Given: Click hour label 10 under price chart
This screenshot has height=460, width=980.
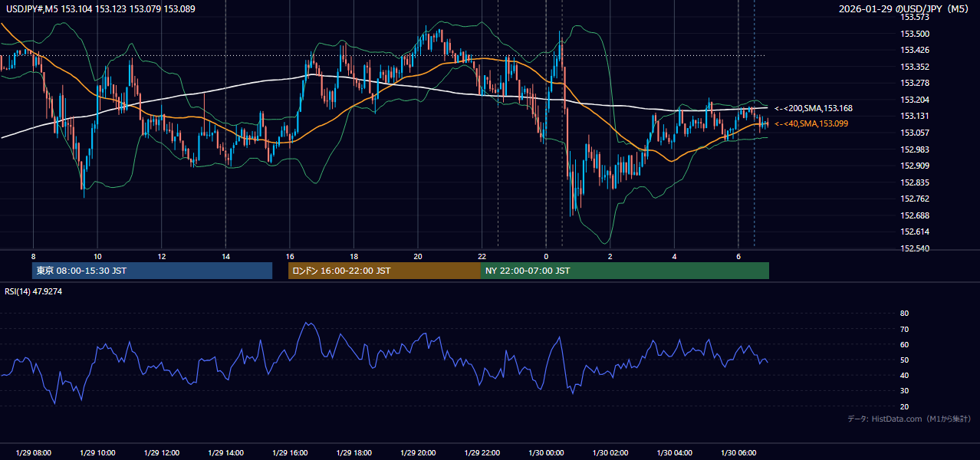Looking at the screenshot, I should click(x=97, y=256).
